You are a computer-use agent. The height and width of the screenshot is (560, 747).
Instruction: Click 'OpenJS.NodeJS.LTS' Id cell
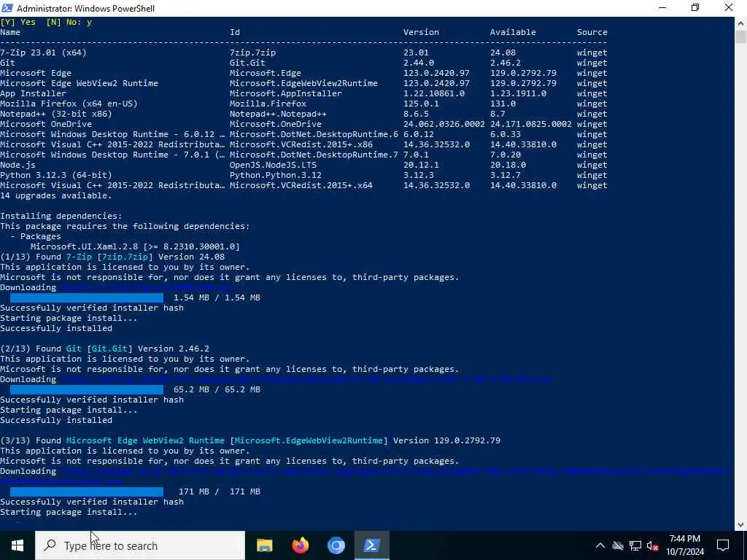pyautogui.click(x=273, y=166)
